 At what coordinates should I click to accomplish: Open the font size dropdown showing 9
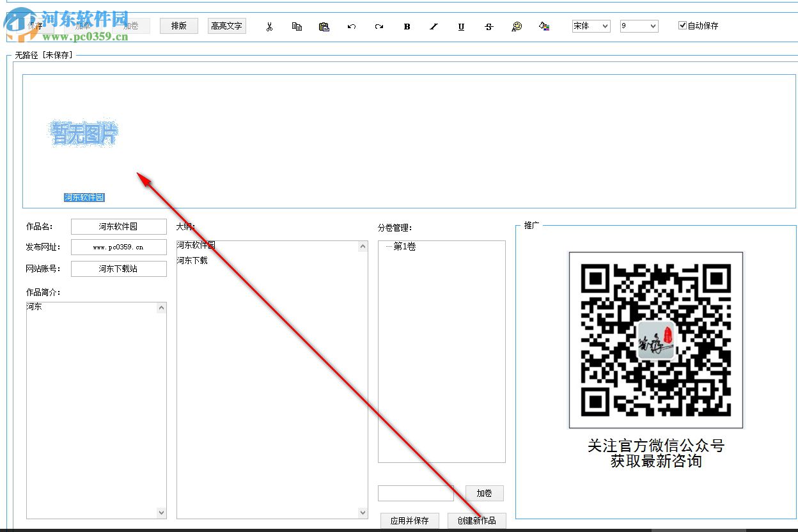638,26
